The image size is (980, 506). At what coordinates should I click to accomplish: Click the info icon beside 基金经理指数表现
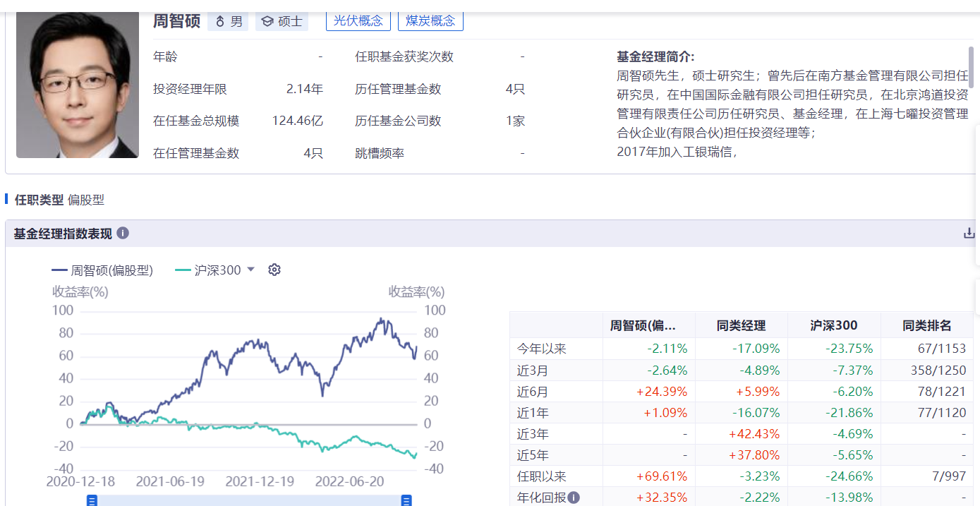pyautogui.click(x=123, y=233)
